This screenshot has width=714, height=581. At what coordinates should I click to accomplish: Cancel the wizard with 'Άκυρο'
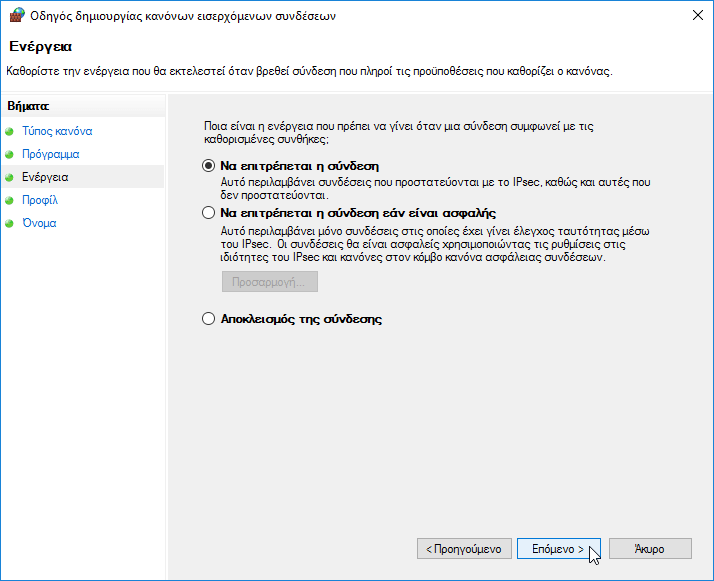coord(650,549)
